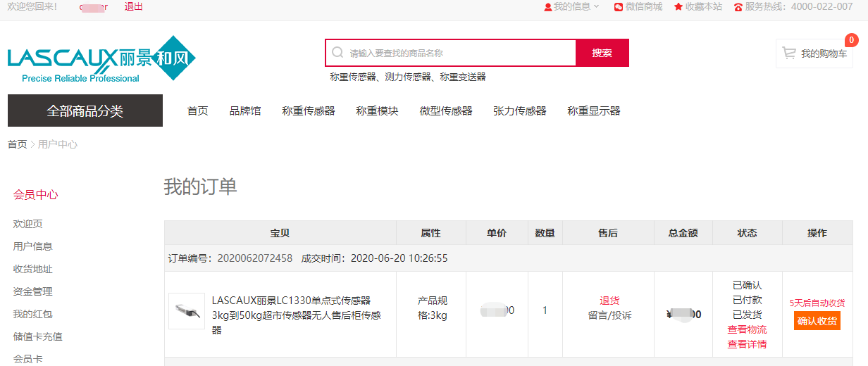Go to 首页 in navigation bar
This screenshot has width=868, height=366.
198,111
